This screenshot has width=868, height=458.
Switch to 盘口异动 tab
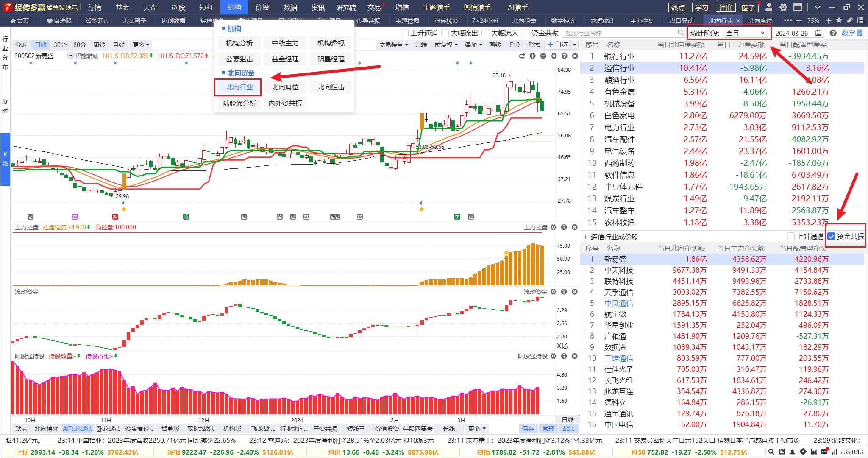(x=682, y=21)
